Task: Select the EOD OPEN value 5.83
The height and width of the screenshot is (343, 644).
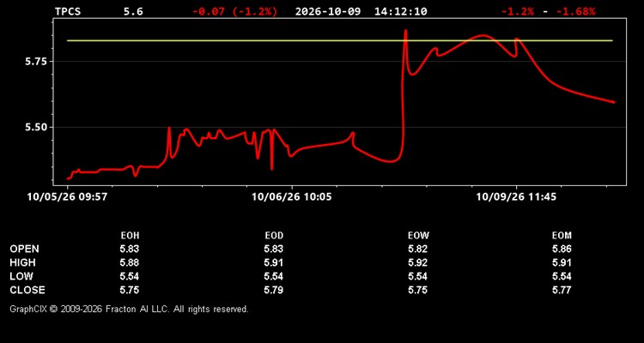Action: (x=274, y=249)
